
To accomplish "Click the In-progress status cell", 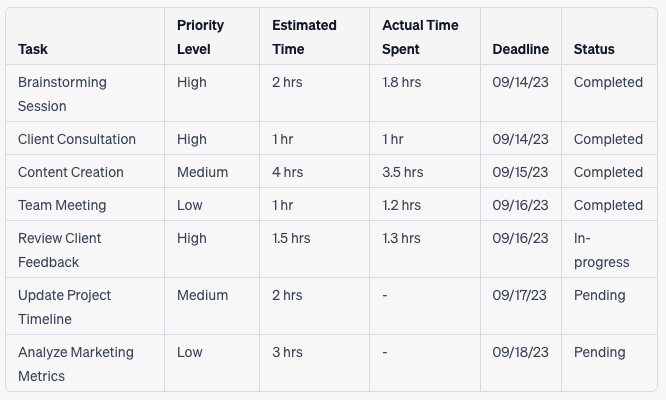I will point(609,249).
